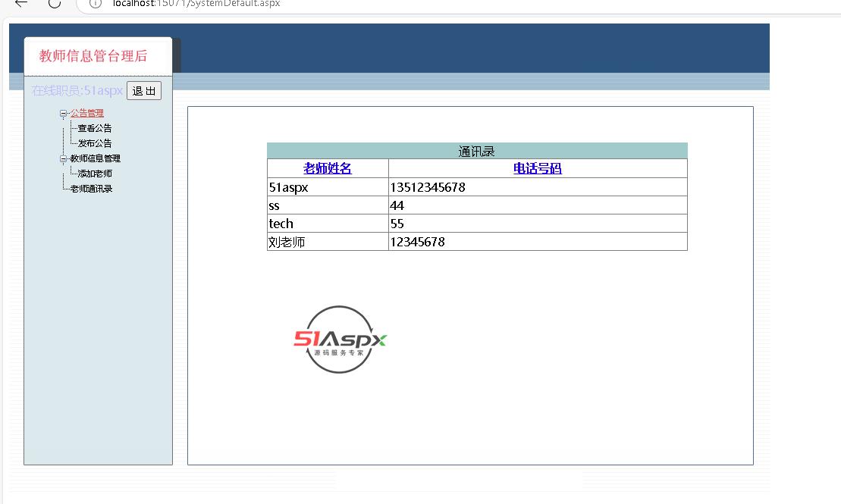This screenshot has height=504, width=841.
Task: Click the 教师信息管台理后 header title
Action: click(x=93, y=56)
